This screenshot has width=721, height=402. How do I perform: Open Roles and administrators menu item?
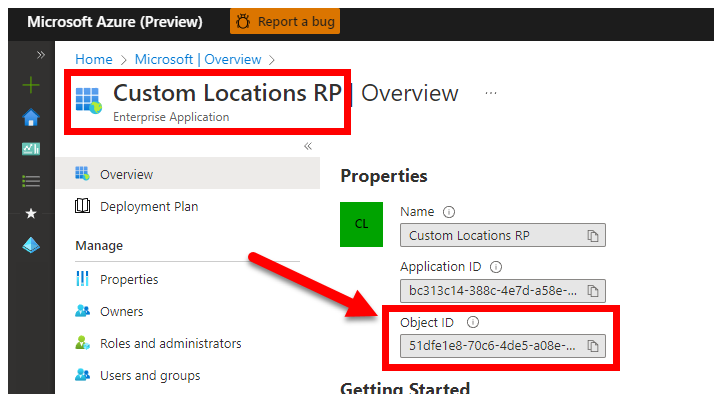(170, 343)
